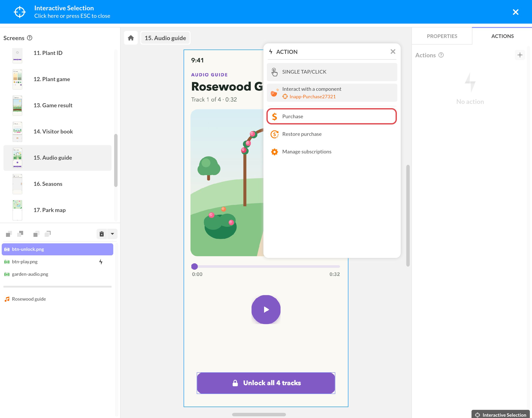Screen dimensions: 532x418
Task: Select the Rosewood guide audio item
Action: point(57,299)
